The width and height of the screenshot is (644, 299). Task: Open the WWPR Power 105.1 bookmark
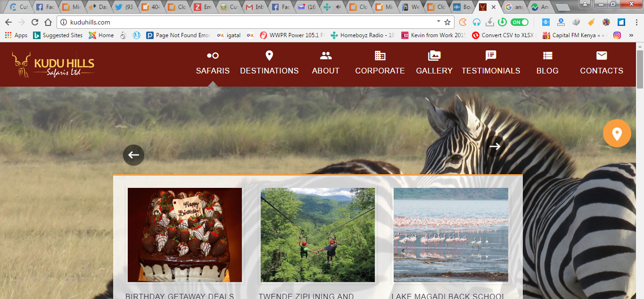tap(292, 35)
